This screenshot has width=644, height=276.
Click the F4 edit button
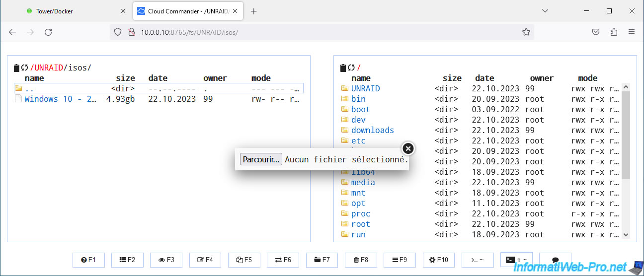click(205, 260)
